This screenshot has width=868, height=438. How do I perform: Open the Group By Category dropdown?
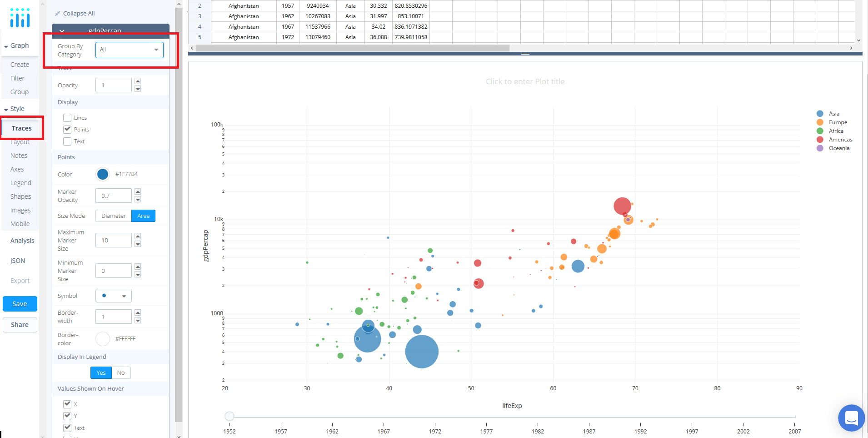tap(130, 50)
